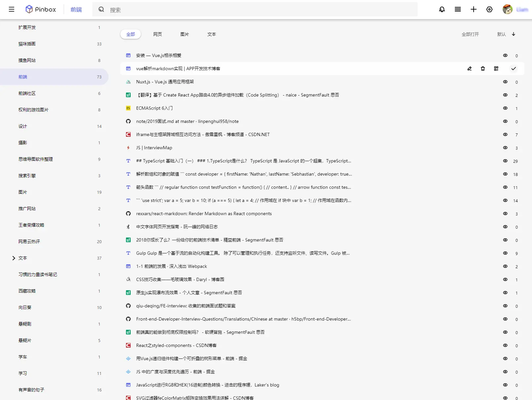This screenshot has height=400, width=532.
Task: Open the hamburger menu
Action: [12, 9]
